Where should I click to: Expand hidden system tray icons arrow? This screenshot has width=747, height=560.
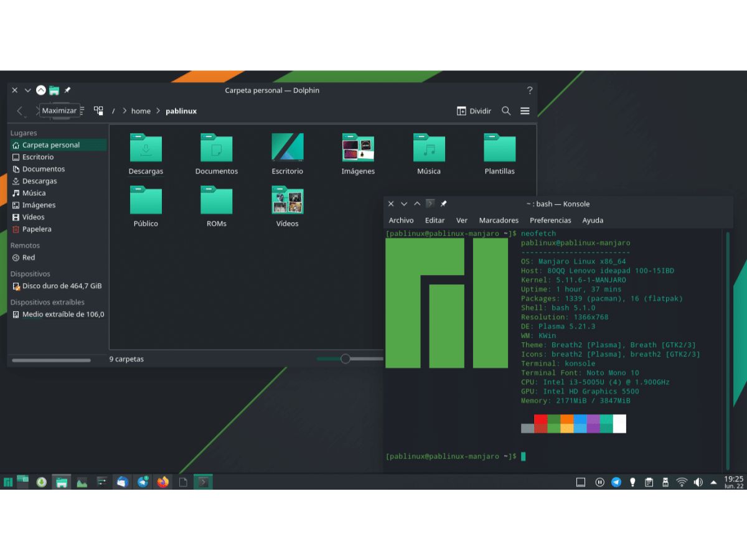[713, 482]
